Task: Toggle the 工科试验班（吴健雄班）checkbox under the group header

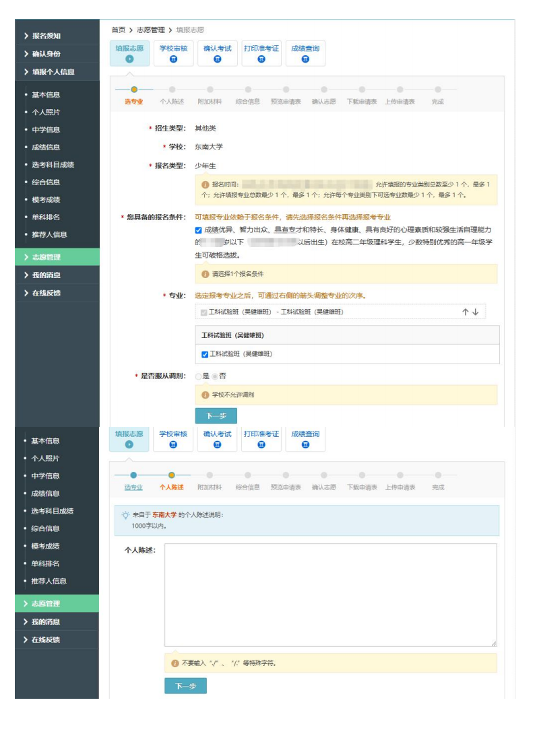Action: click(x=205, y=354)
